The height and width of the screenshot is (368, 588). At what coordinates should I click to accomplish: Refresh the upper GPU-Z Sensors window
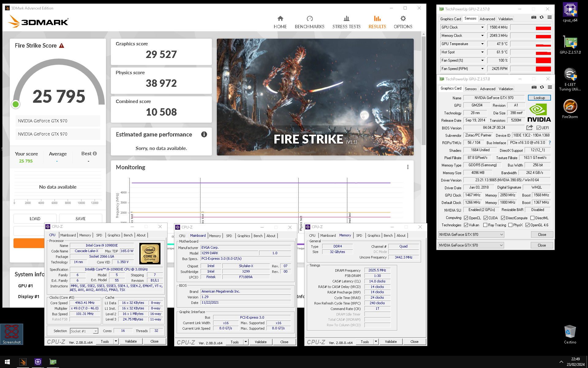[541, 17]
